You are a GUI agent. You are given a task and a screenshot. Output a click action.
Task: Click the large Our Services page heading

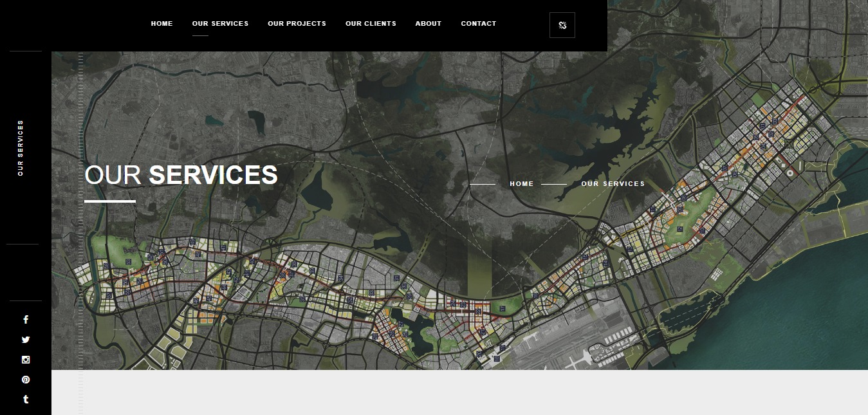coord(181,175)
